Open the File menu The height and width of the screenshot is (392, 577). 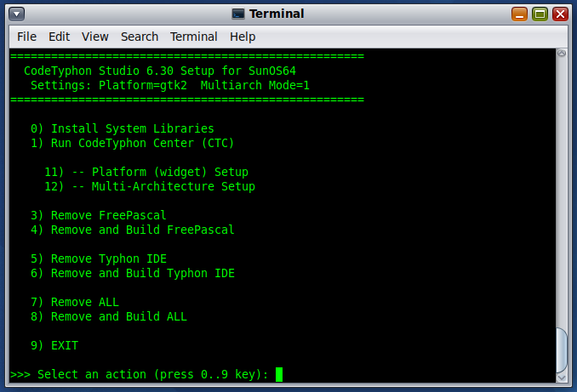(x=26, y=37)
